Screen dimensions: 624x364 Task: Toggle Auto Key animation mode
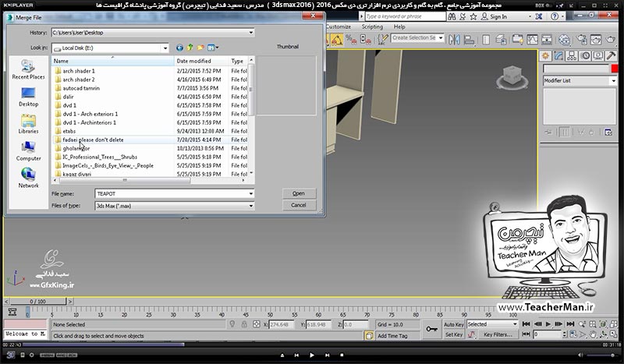tap(453, 324)
